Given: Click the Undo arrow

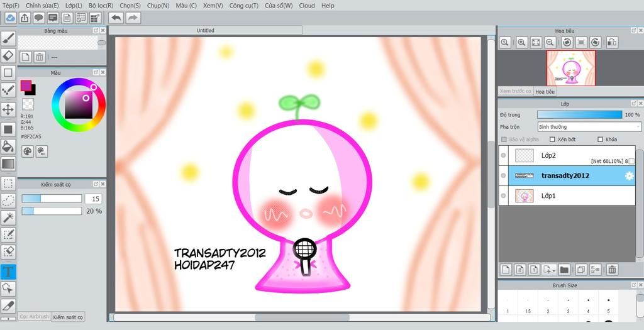Looking at the screenshot, I should coord(116,18).
